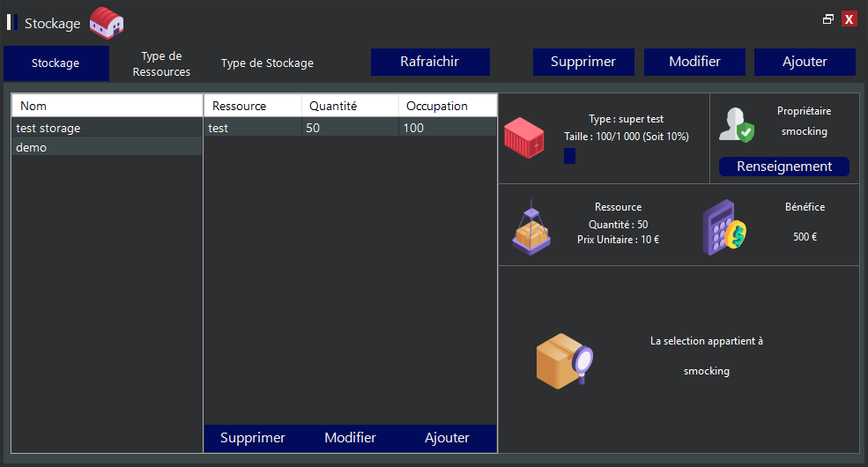868x467 pixels.
Task: Click the Quantité column header
Action: [350, 106]
